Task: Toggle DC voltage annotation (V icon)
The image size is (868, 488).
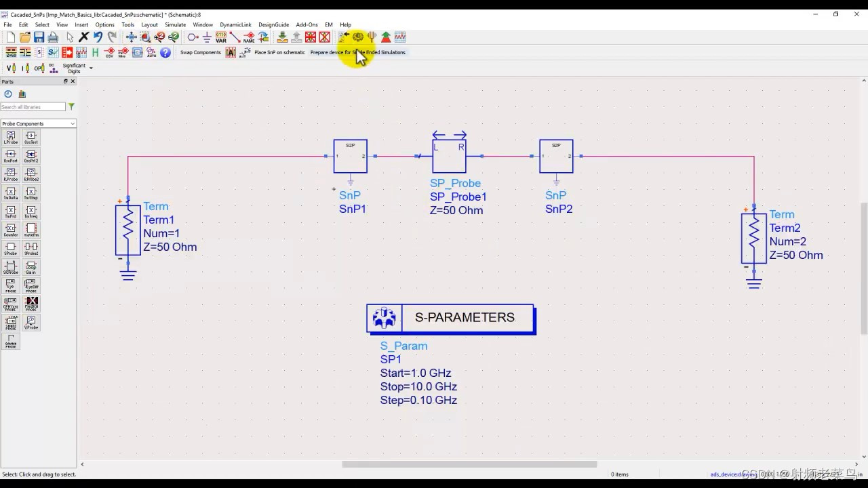Action: coord(11,68)
